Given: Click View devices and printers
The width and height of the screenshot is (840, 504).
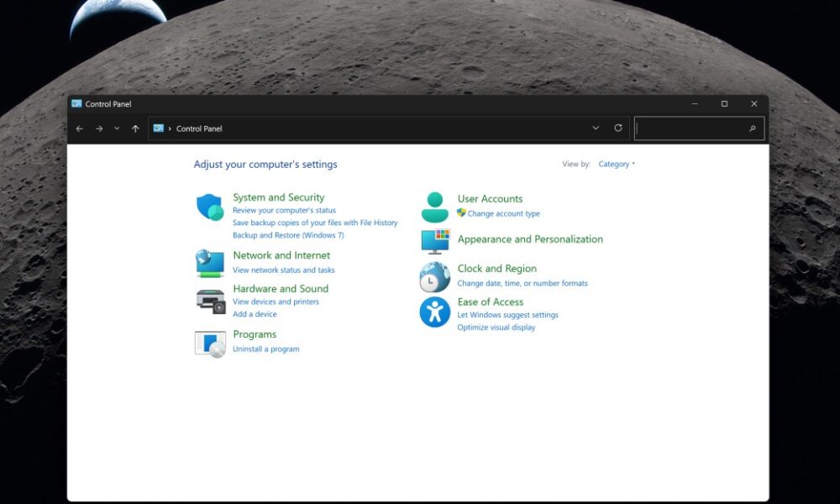Looking at the screenshot, I should [x=276, y=302].
